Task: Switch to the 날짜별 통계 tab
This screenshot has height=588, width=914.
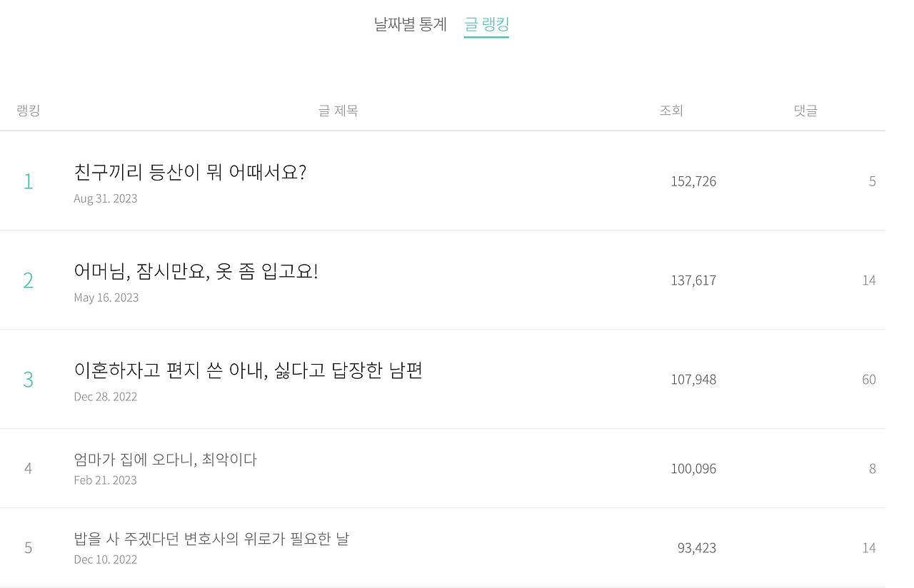Action: click(x=410, y=24)
